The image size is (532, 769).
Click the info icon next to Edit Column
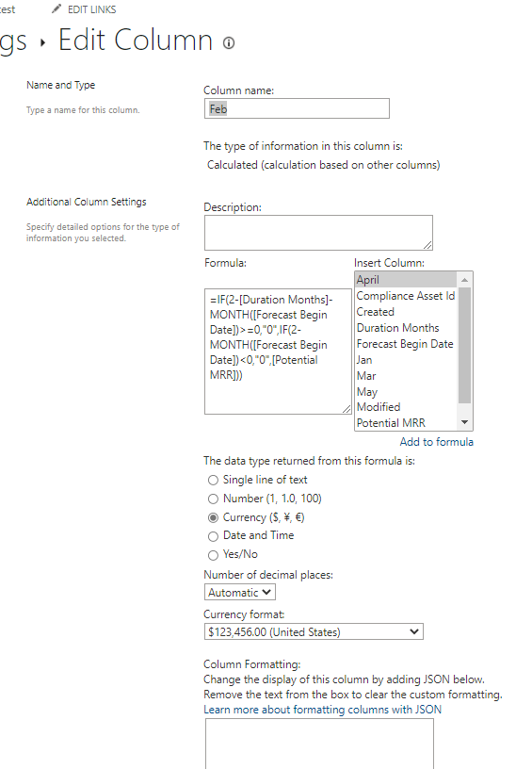[229, 43]
